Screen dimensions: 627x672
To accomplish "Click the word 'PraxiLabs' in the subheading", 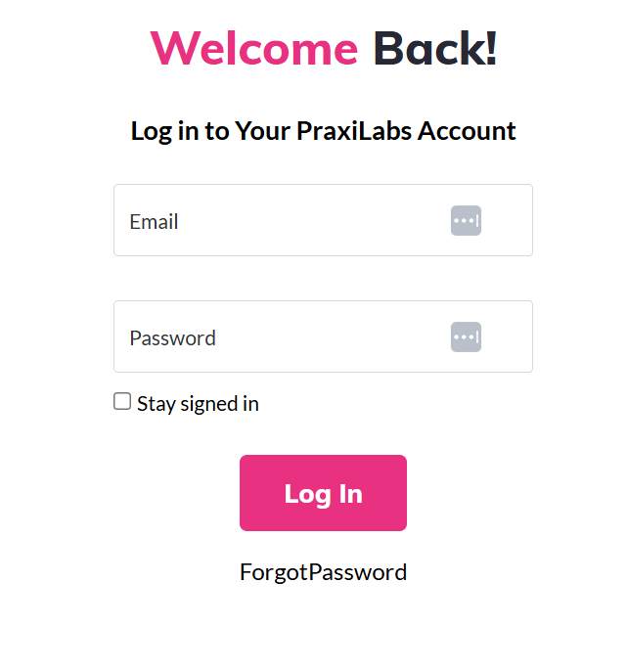I will point(354,131).
